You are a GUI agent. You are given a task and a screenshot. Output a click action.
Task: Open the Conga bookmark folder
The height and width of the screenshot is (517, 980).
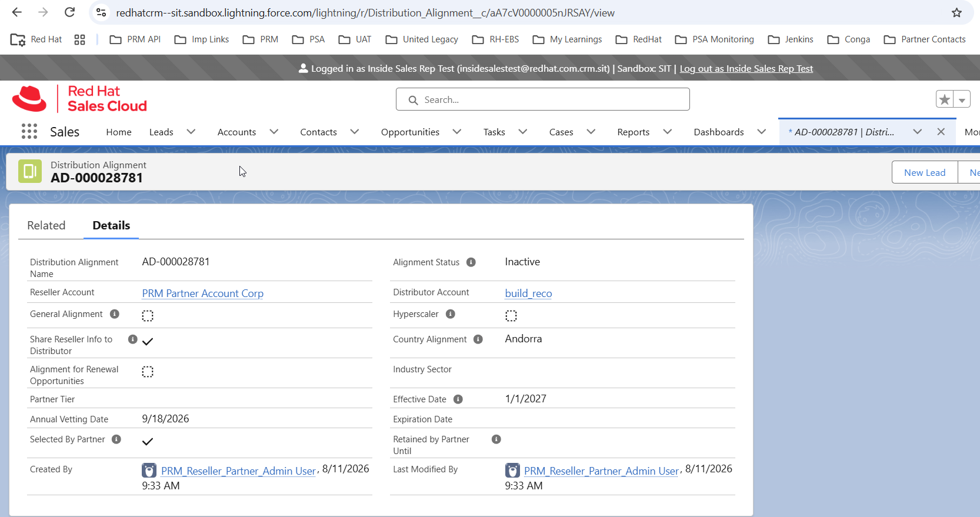(849, 39)
